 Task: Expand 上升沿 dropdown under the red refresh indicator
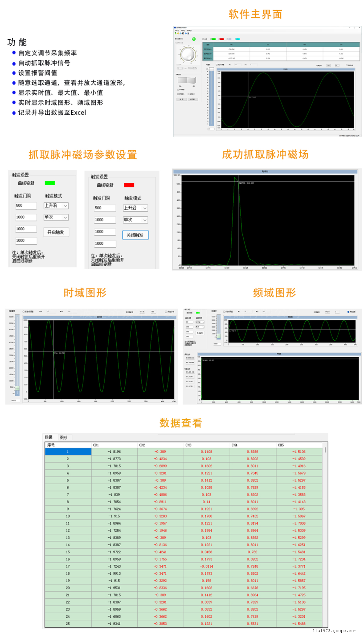coord(135,208)
